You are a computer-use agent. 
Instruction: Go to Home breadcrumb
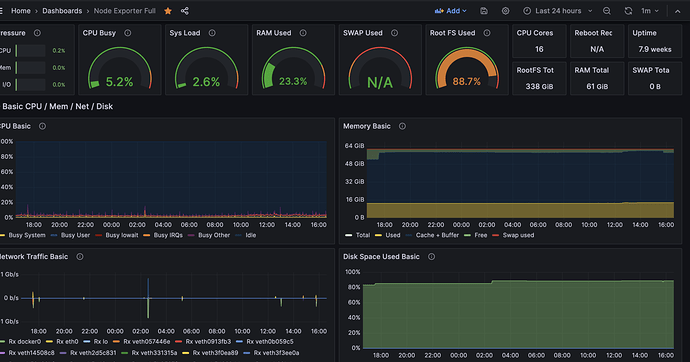tap(21, 11)
